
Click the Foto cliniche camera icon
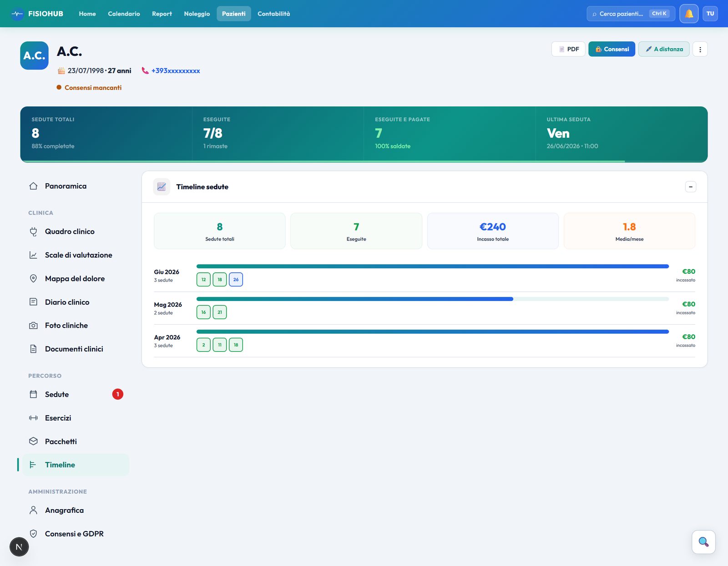[x=33, y=326]
